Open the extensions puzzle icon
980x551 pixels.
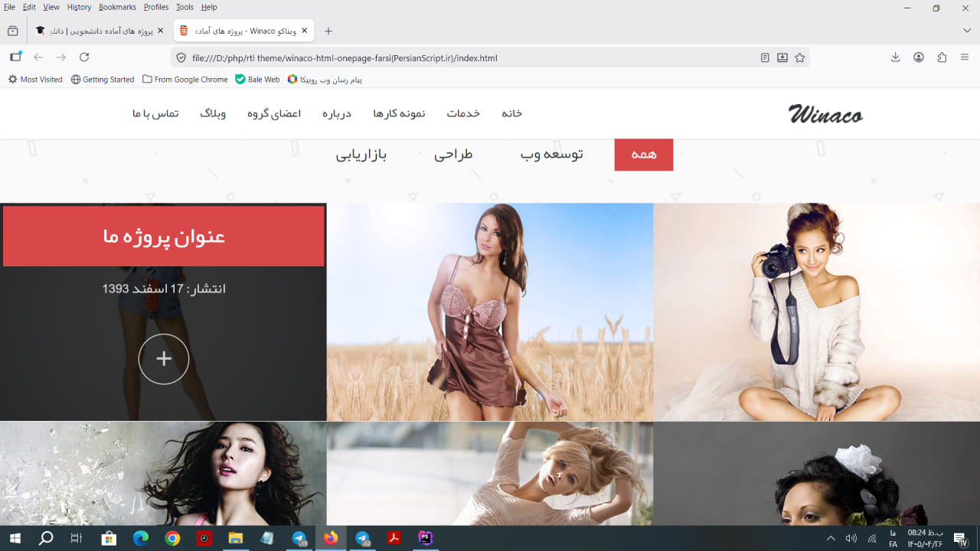point(942,57)
